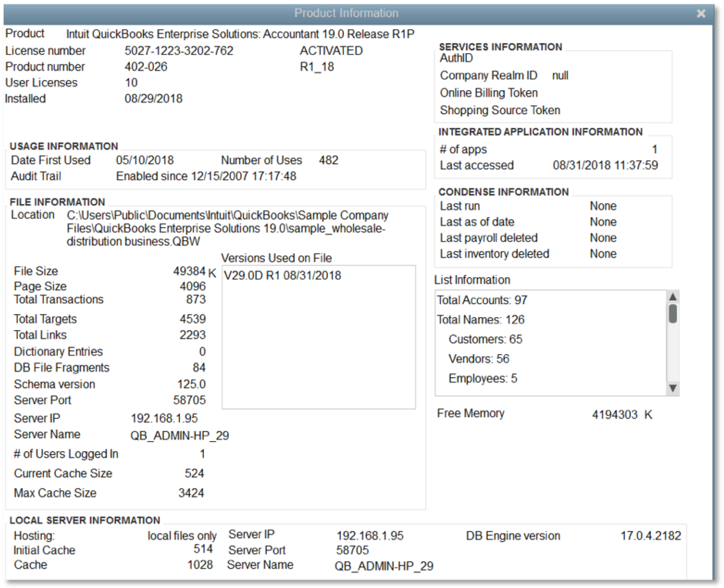This screenshot has width=724, height=588.
Task: Click Local Server Information Server IP 192.168.1.95
Action: click(370, 536)
